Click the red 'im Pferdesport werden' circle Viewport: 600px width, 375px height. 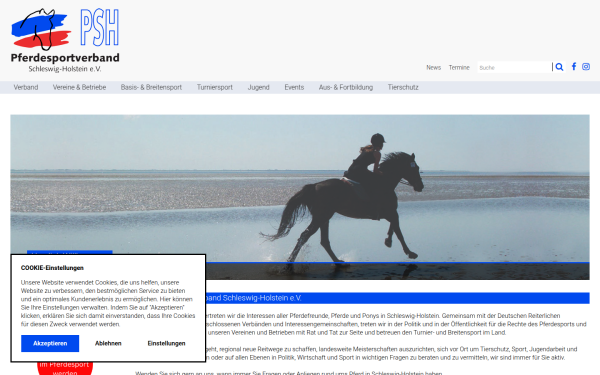pos(65,368)
